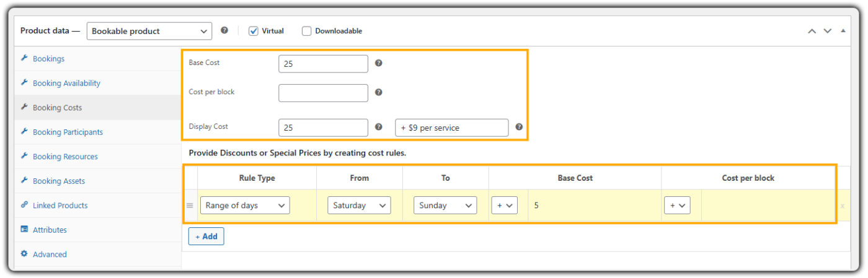Open the Range of days rule type dropdown
This screenshot has width=868, height=278.
coord(245,206)
